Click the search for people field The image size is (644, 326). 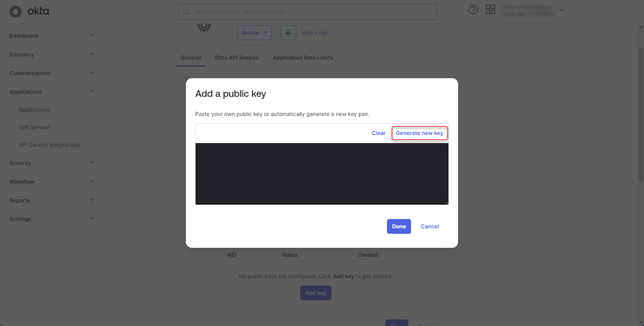311,12
